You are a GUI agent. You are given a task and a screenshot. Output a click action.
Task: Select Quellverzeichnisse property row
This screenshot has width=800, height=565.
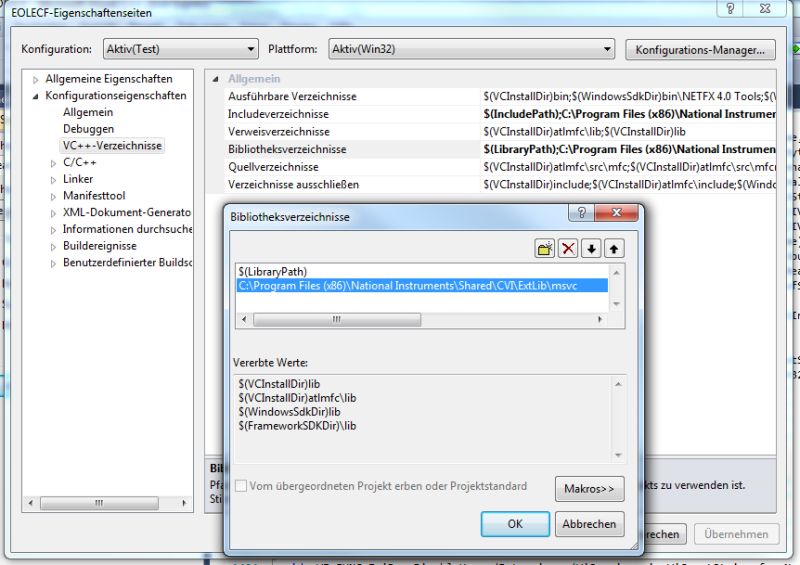tap(500, 167)
